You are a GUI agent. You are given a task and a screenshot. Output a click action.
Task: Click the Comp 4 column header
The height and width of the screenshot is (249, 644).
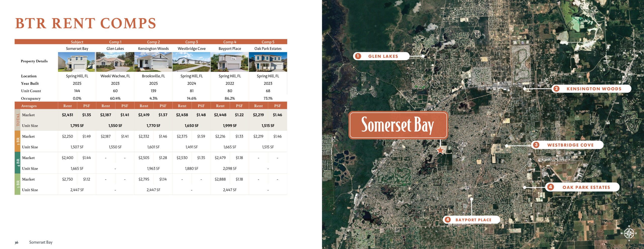[x=230, y=42]
